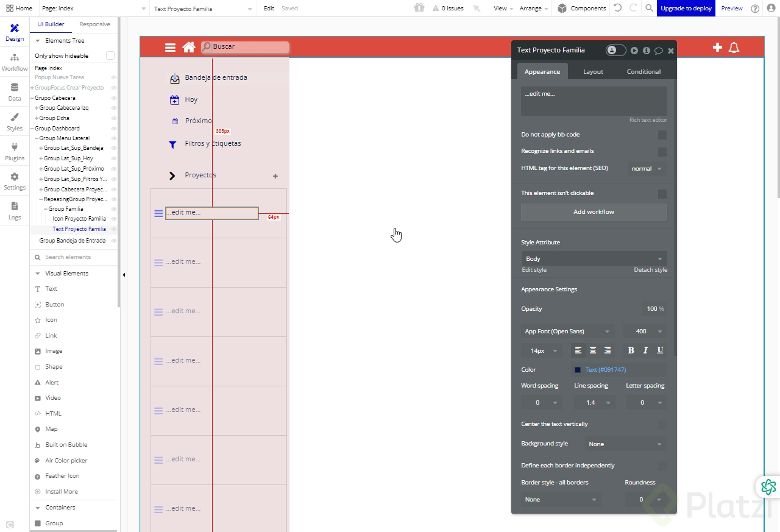This screenshot has width=780, height=532.
Task: Click the home icon in the red header
Action: coord(189,47)
